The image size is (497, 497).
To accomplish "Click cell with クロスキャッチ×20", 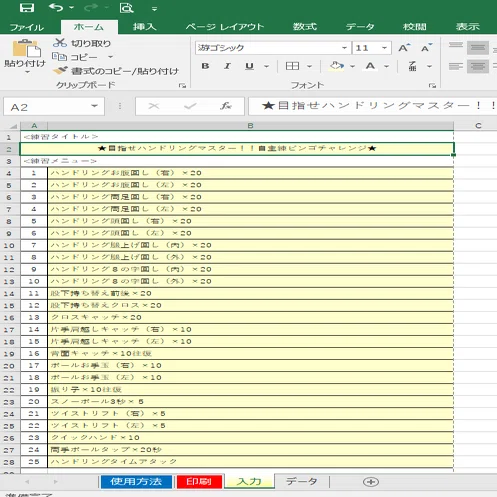I will 250,317.
